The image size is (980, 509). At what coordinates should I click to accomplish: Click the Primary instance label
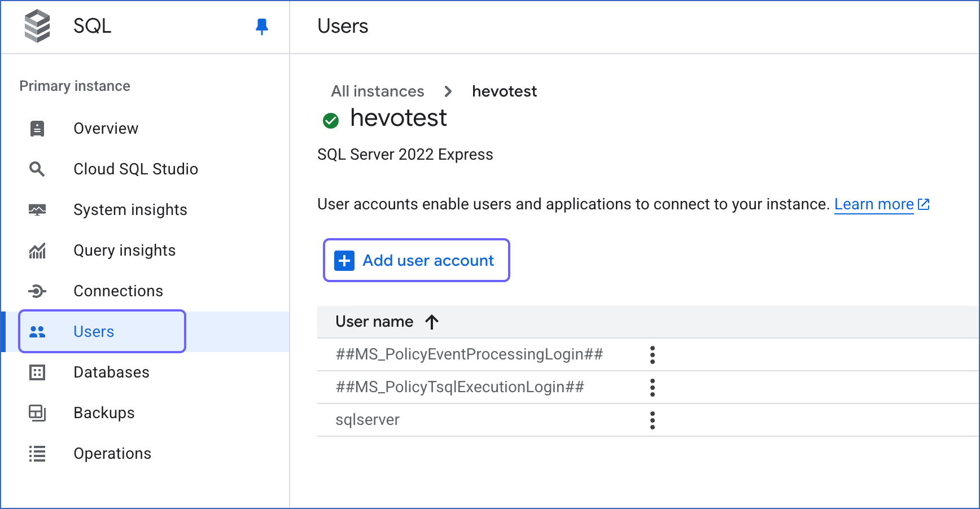click(x=75, y=86)
